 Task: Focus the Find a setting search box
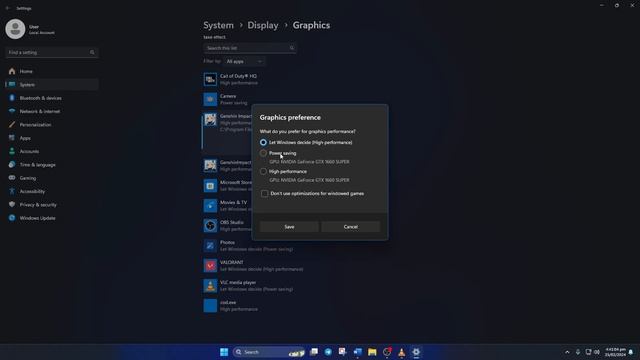click(x=51, y=53)
